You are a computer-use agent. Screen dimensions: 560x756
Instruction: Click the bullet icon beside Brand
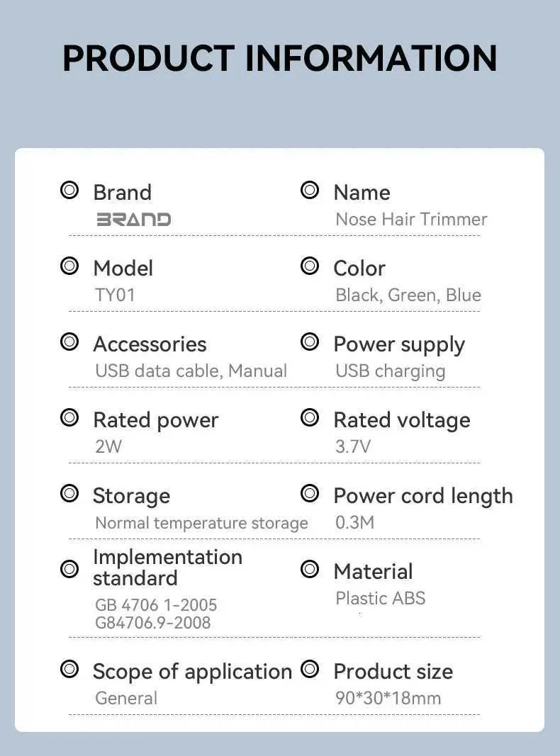[69, 191]
